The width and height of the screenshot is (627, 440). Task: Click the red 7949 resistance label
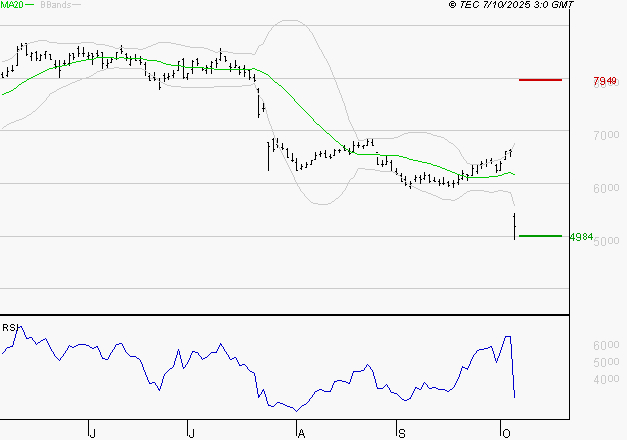coord(605,81)
